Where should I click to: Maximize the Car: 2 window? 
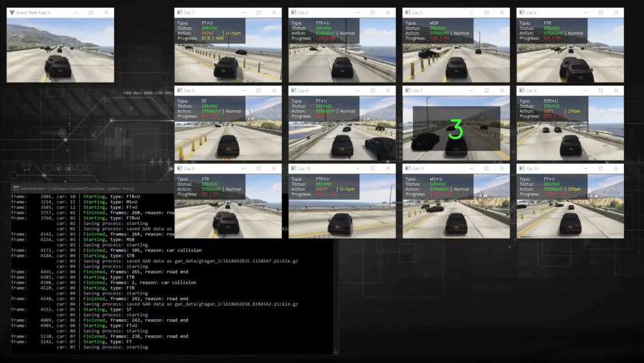click(372, 13)
